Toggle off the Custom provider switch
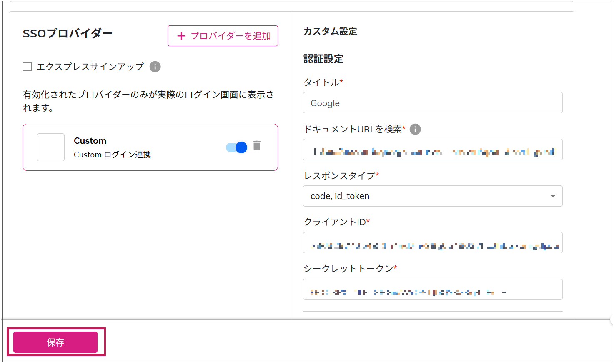614x364 pixels. [236, 147]
